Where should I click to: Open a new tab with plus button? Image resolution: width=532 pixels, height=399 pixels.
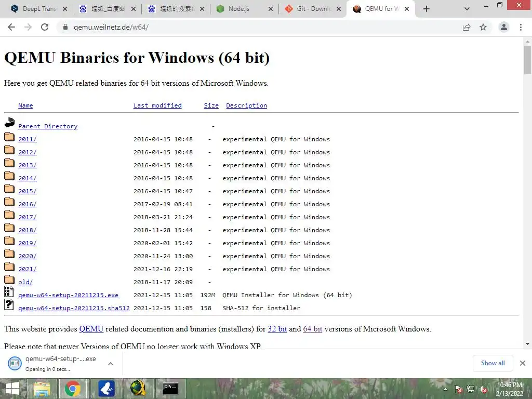click(427, 9)
